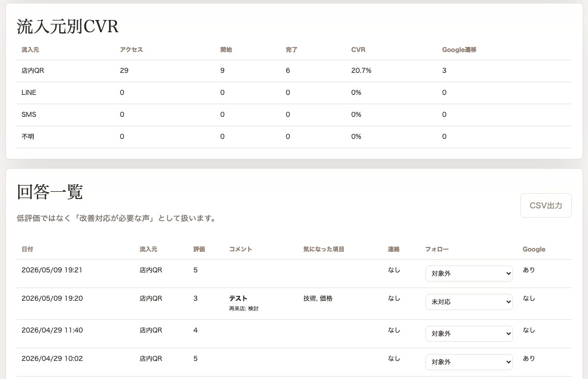Open follow dropdown for 2026/04/29 11:40 row
Screen dimensions: 588x379
click(x=469, y=334)
